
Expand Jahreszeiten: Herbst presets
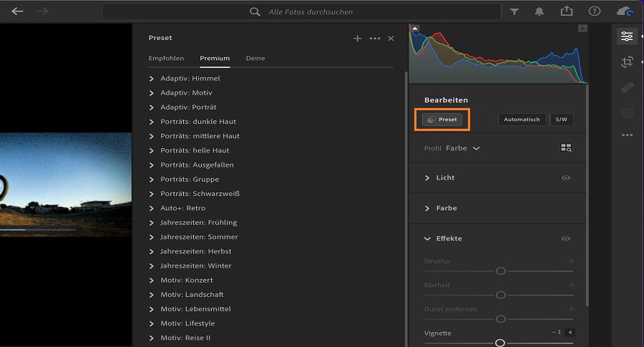pyautogui.click(x=151, y=251)
